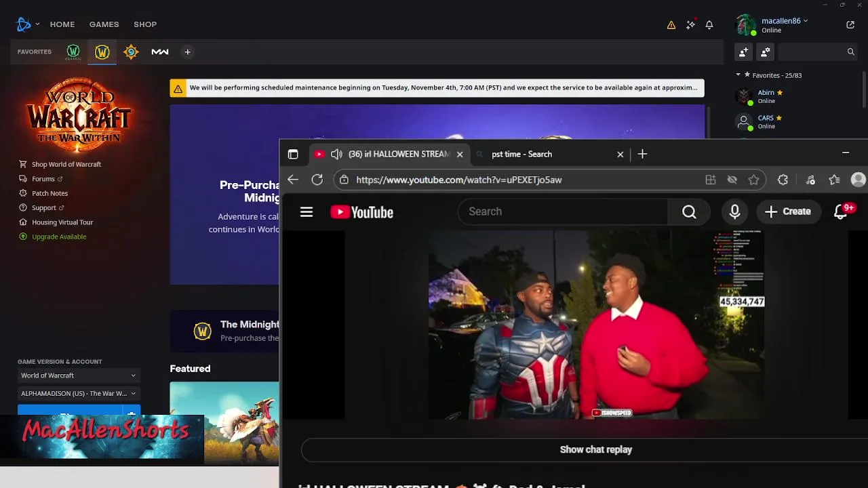This screenshot has width=868, height=488.
Task: Open the Support link
Action: pos(44,208)
